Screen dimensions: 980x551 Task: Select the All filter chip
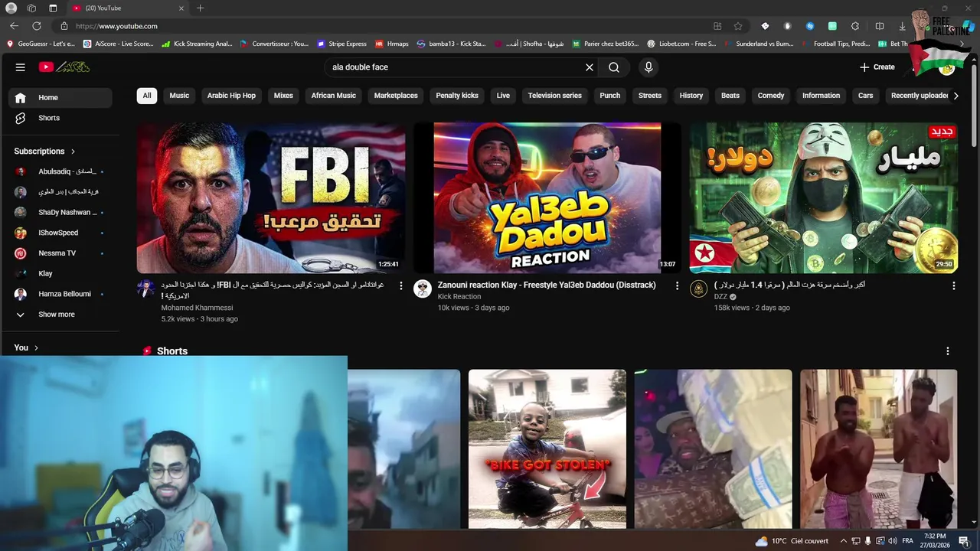click(x=147, y=96)
